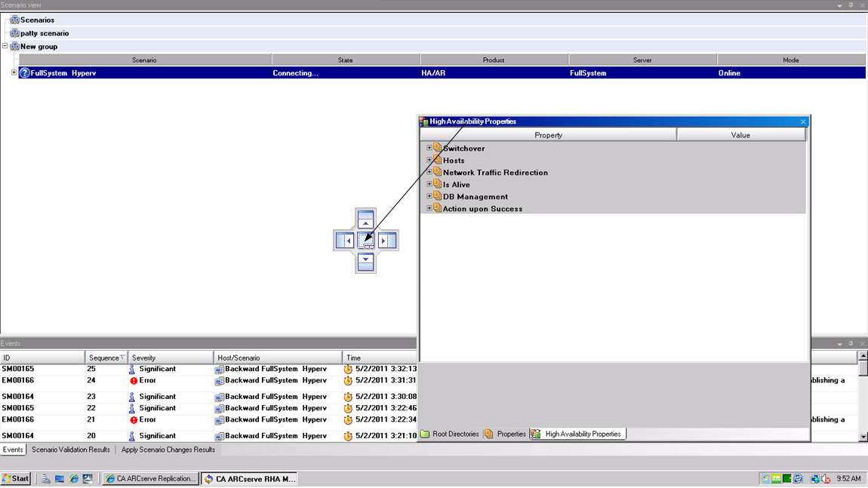Expand the FullSystem Hyperv scenario row
The width and height of the screenshot is (868, 488).
pos(15,72)
